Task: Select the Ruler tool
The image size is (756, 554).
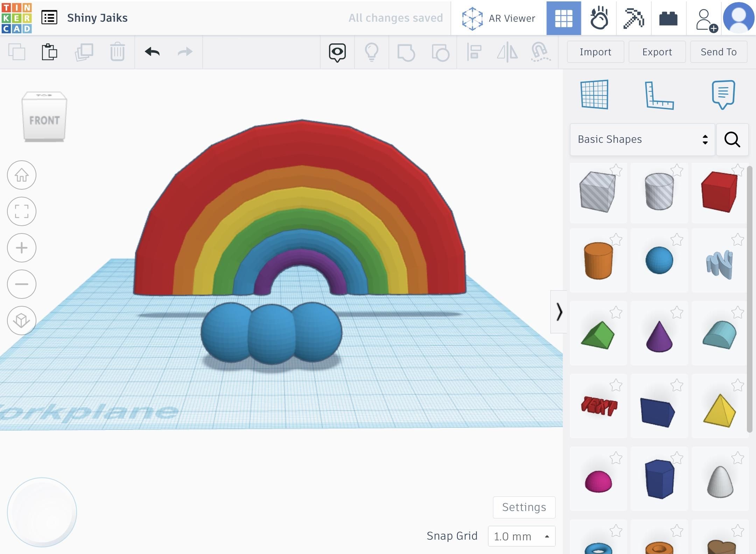Action: coord(659,95)
